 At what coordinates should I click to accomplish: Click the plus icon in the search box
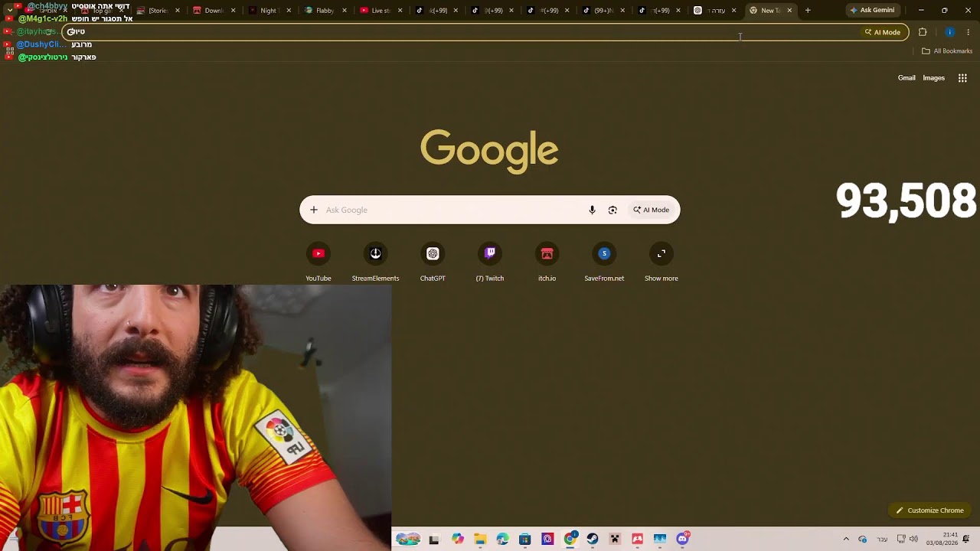tap(313, 210)
